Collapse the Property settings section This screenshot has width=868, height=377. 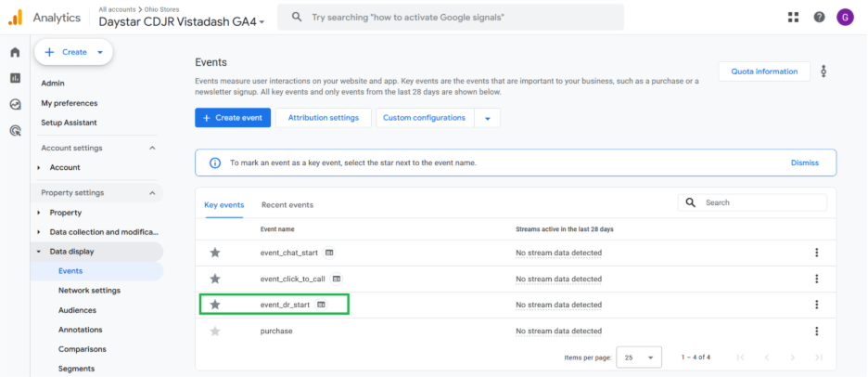[x=152, y=193]
